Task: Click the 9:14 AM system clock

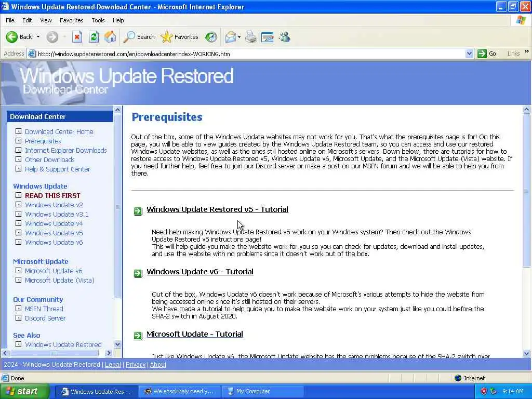Action: pos(513,392)
